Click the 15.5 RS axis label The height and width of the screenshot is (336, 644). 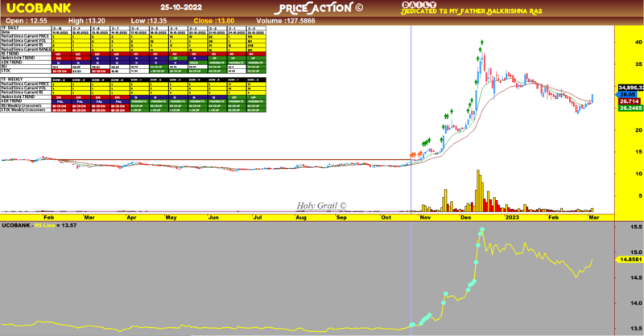(637, 227)
